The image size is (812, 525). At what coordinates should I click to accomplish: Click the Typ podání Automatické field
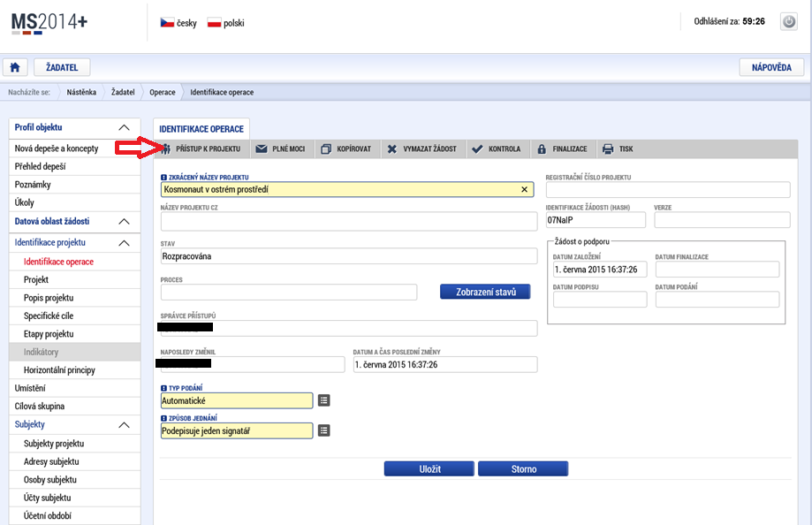(237, 400)
